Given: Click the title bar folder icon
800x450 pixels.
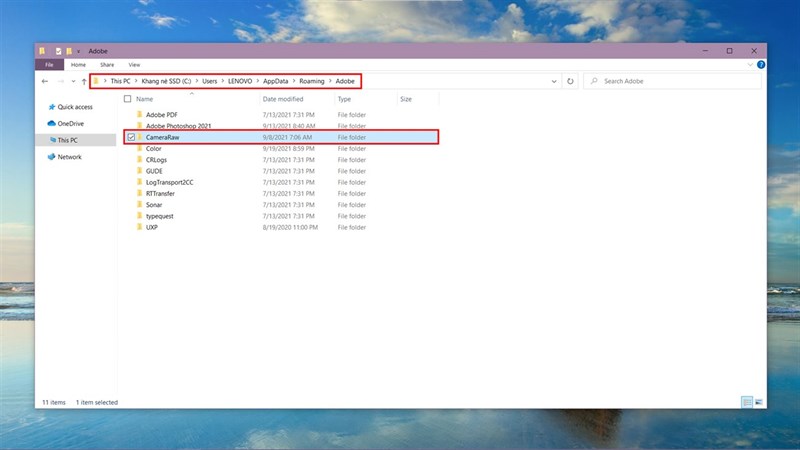Looking at the screenshot, I should [x=42, y=51].
